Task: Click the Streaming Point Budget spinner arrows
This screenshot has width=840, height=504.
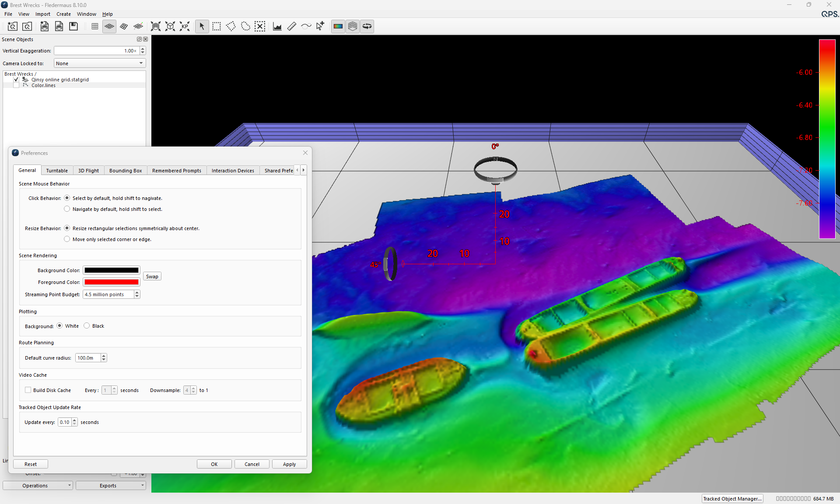Action: [137, 294]
